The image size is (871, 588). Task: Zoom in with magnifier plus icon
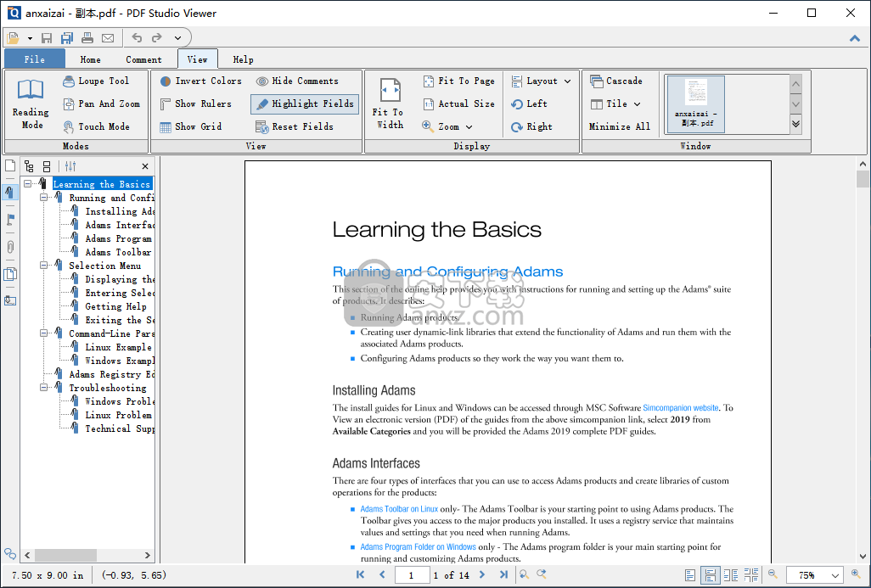[x=856, y=574]
